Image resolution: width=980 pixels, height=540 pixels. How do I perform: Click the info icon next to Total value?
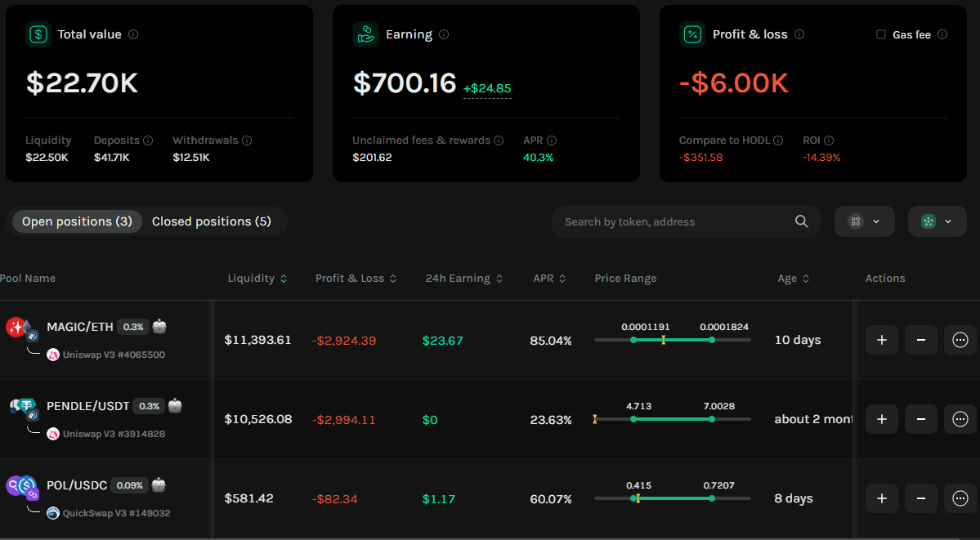coord(133,34)
